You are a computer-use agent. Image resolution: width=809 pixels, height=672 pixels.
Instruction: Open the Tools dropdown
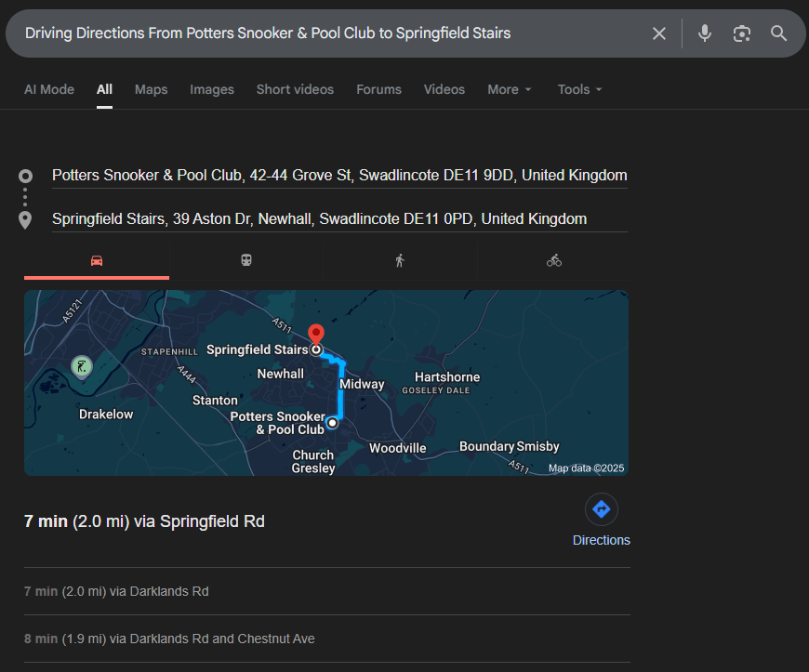coord(580,89)
